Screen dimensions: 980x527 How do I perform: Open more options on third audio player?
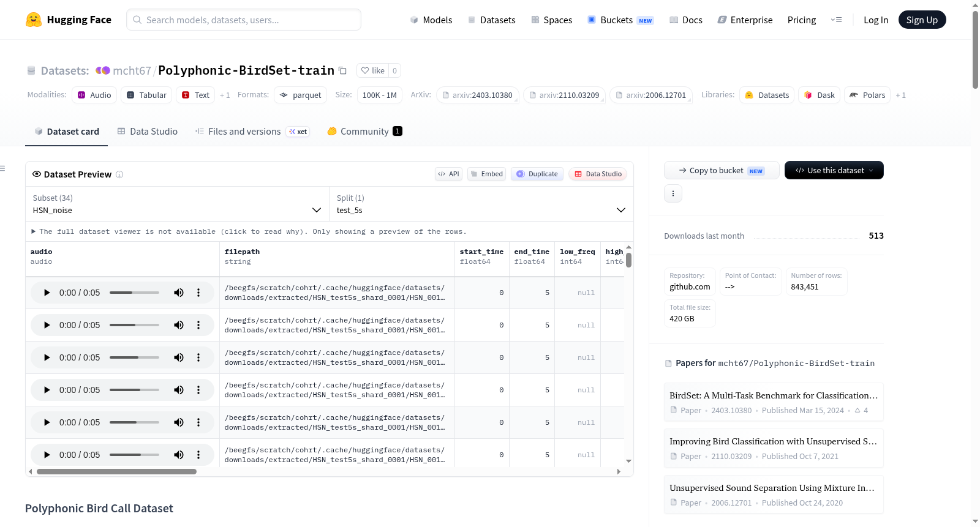pos(198,357)
